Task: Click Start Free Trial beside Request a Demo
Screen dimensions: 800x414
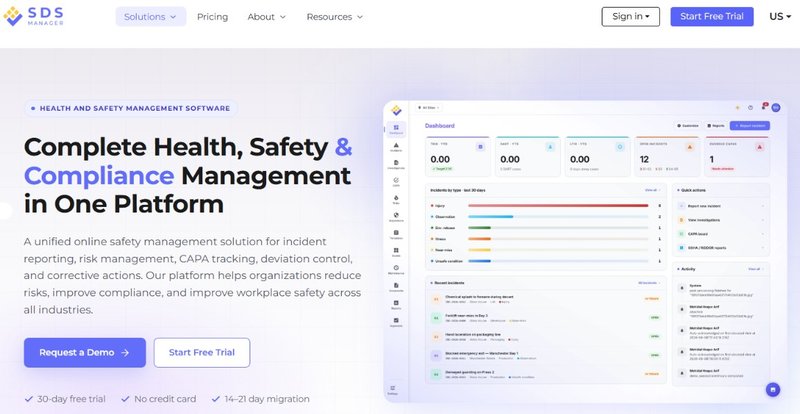Action: (202, 353)
